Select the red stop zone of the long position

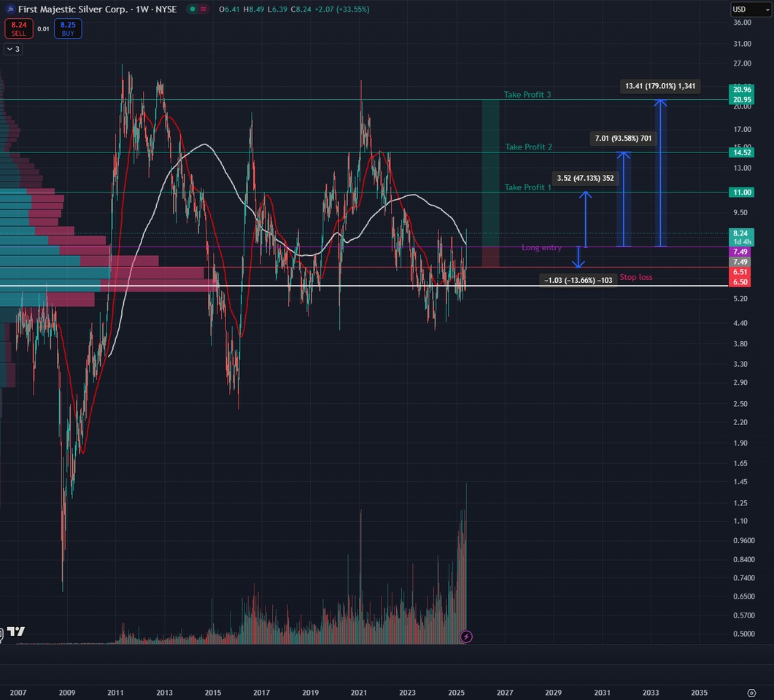click(x=491, y=257)
